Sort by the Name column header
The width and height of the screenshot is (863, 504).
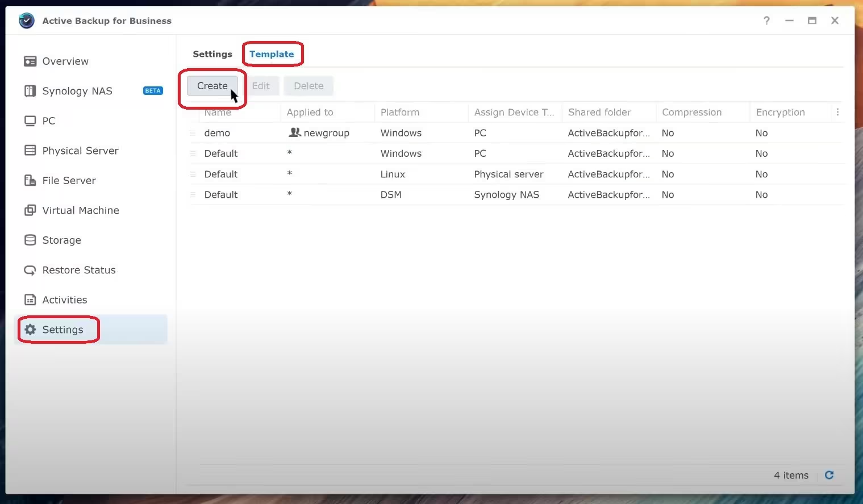218,113
